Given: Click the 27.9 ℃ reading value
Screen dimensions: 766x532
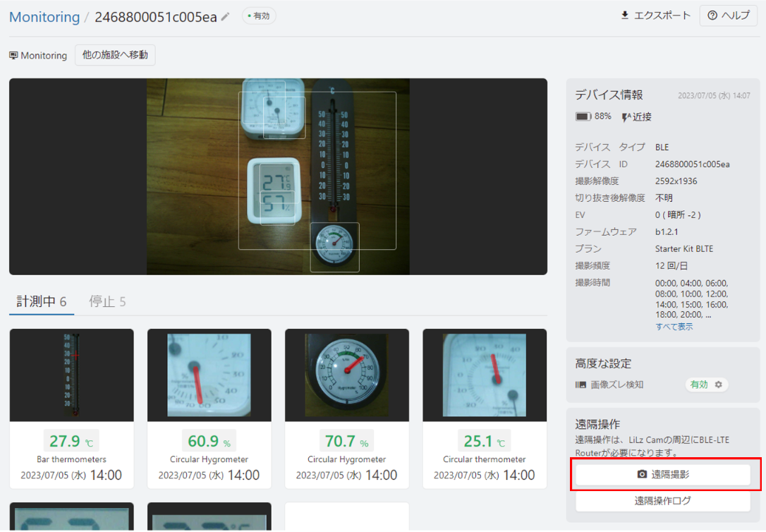Looking at the screenshot, I should (x=71, y=441).
